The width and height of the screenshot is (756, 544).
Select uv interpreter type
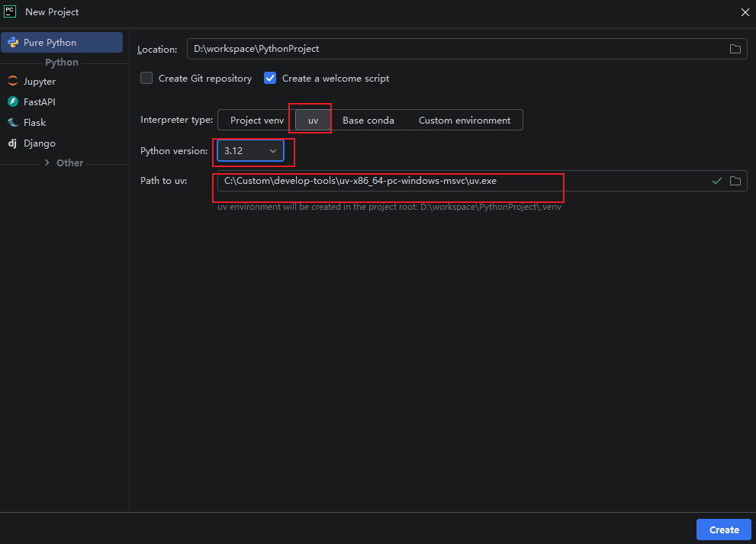pyautogui.click(x=313, y=121)
